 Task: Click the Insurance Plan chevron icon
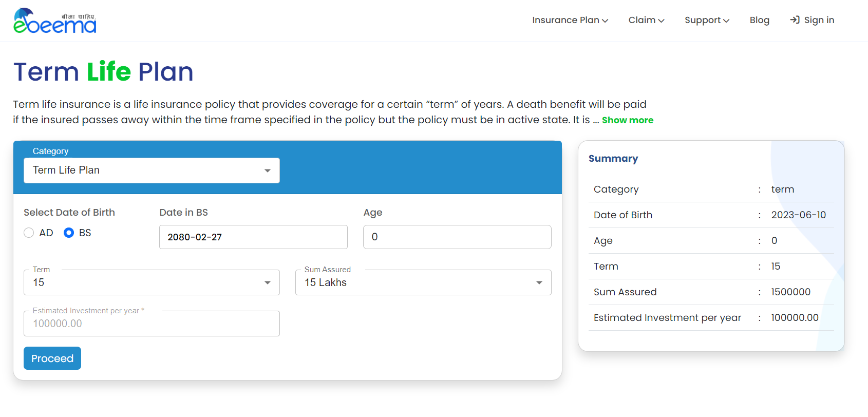coord(605,21)
